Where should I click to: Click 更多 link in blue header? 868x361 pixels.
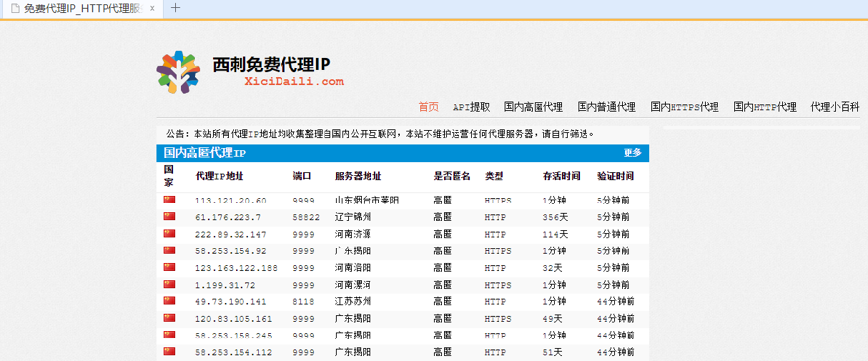632,153
